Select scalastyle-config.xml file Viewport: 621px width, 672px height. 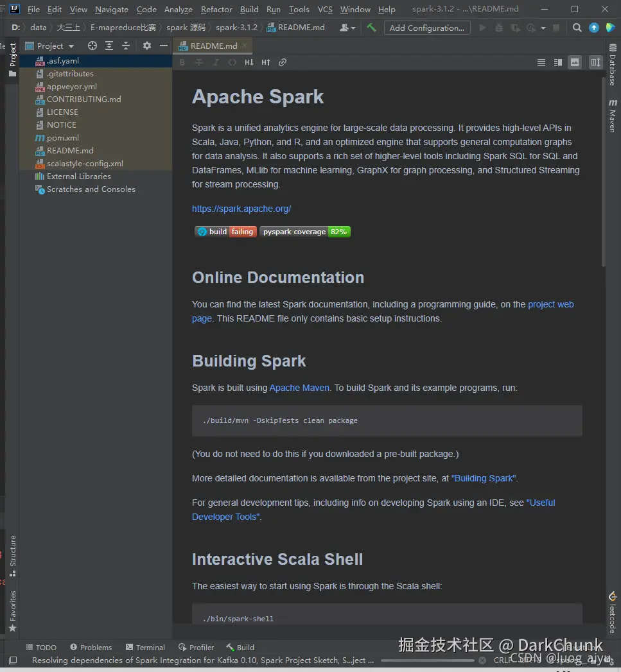[96, 164]
